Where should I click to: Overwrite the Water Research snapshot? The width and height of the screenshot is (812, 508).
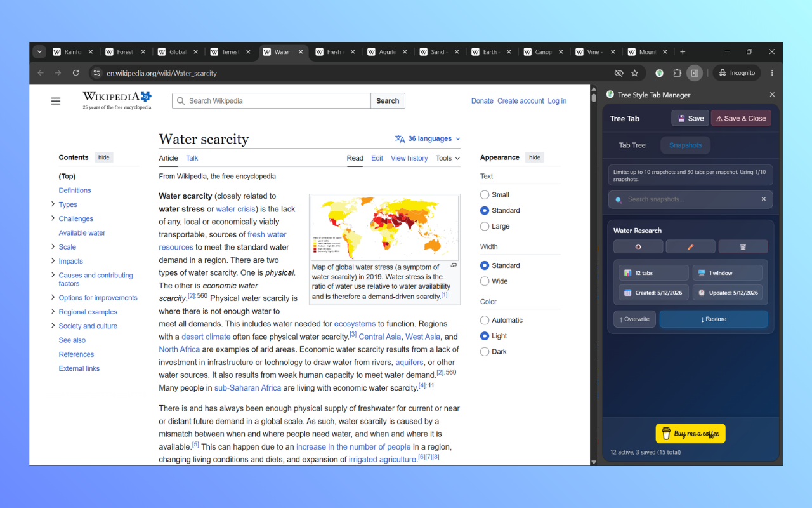click(x=634, y=319)
